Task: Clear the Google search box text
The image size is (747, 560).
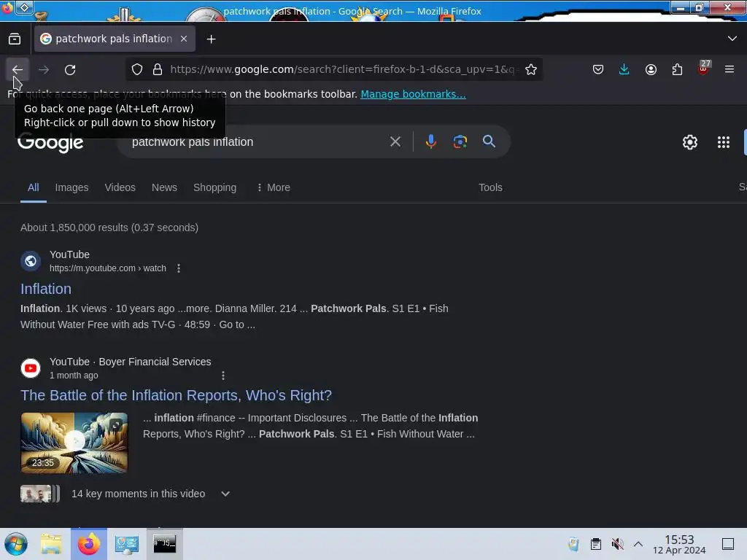Action: 395,141
